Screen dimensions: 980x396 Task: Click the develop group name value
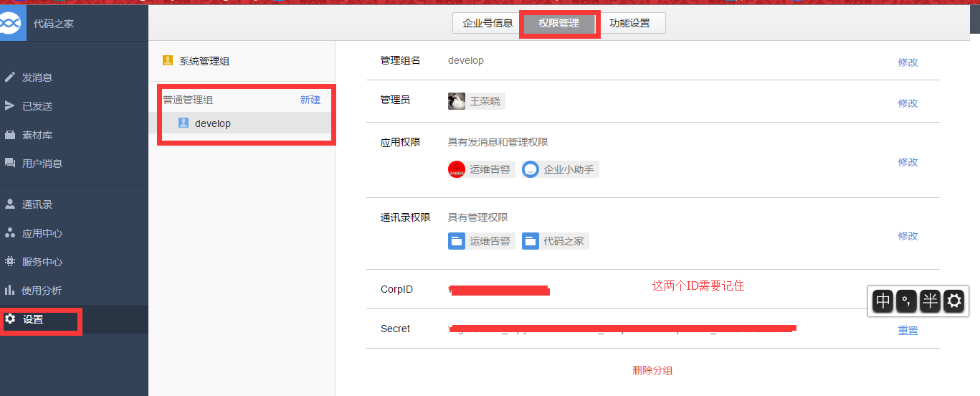pos(466,60)
